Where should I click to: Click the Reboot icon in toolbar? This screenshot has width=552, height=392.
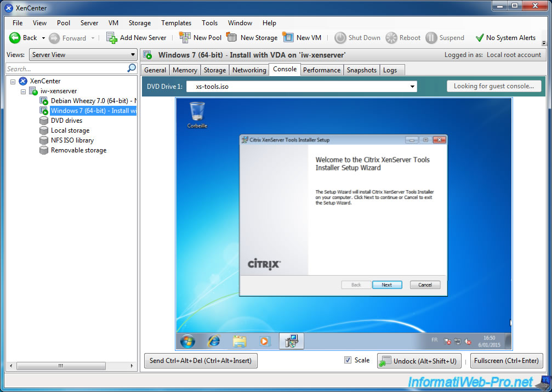pyautogui.click(x=391, y=38)
